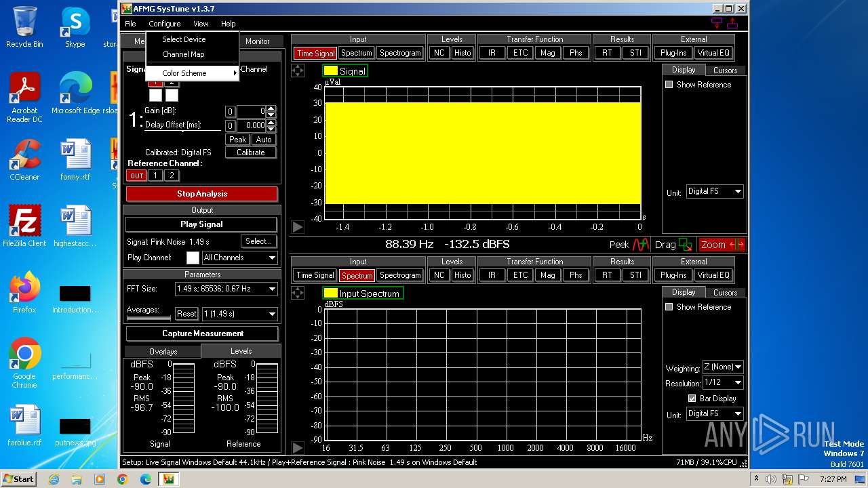Image resolution: width=868 pixels, height=488 pixels.
Task: Open the View menu
Action: pos(201,24)
